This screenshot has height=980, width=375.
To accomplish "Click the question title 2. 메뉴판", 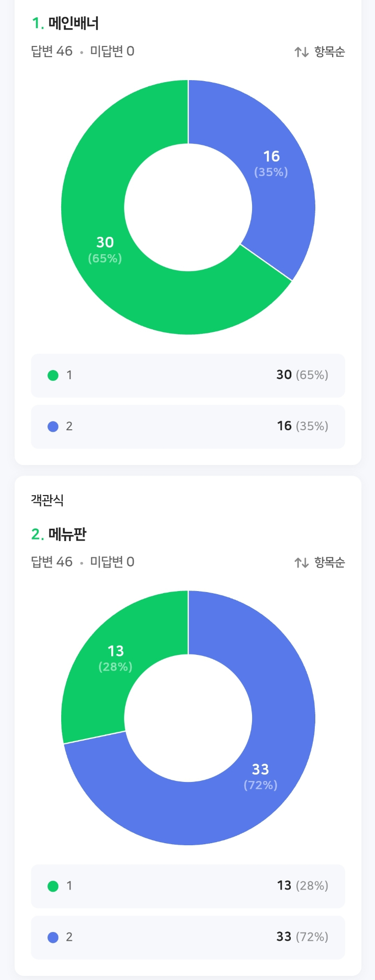I will 59,534.
